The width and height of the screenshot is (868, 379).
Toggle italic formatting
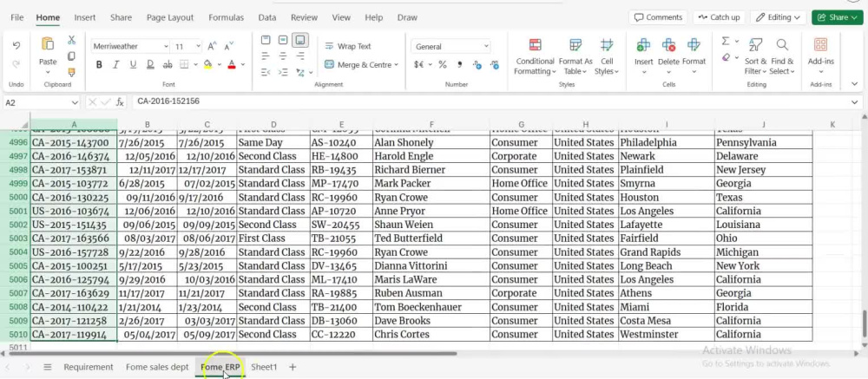(x=115, y=65)
